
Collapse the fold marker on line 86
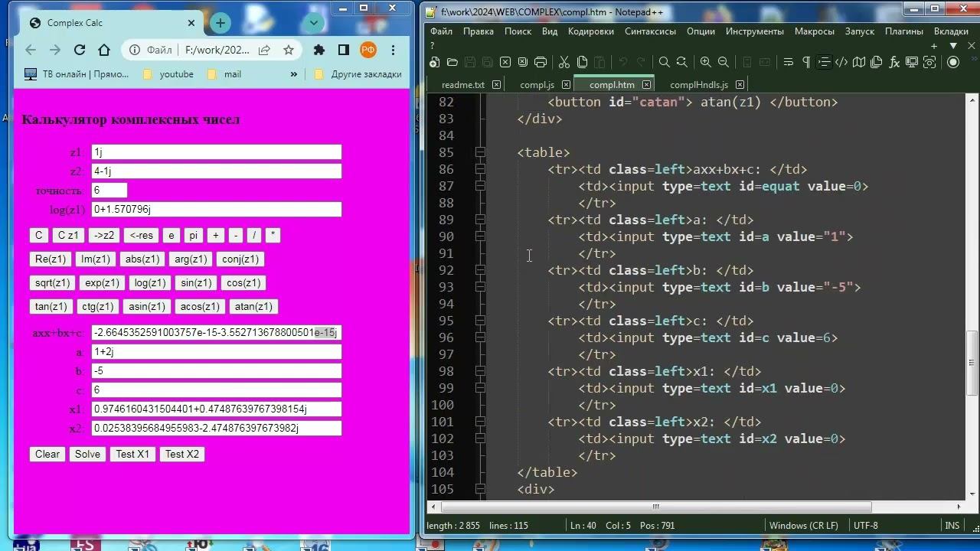480,169
